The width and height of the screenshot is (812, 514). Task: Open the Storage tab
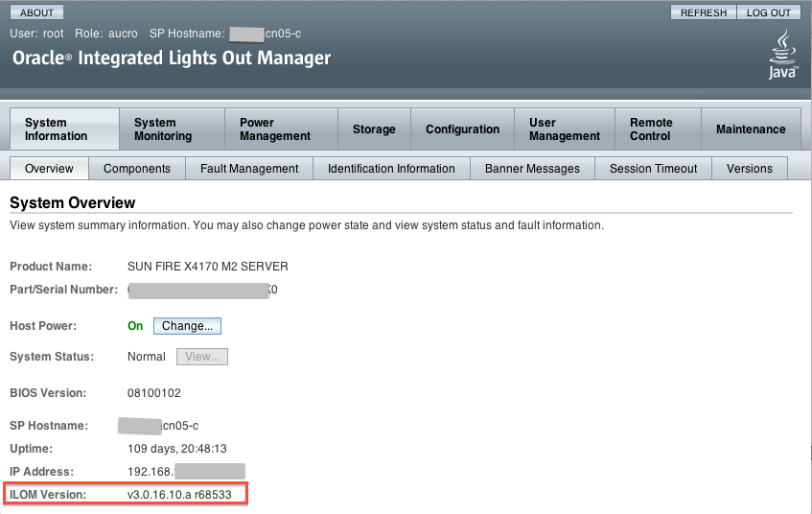pyautogui.click(x=374, y=129)
